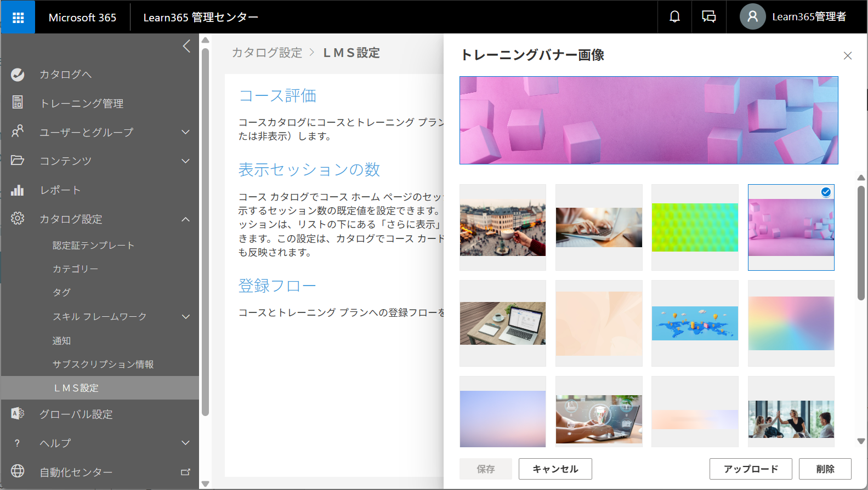Select the green yellow hexagon pattern banner

point(695,227)
